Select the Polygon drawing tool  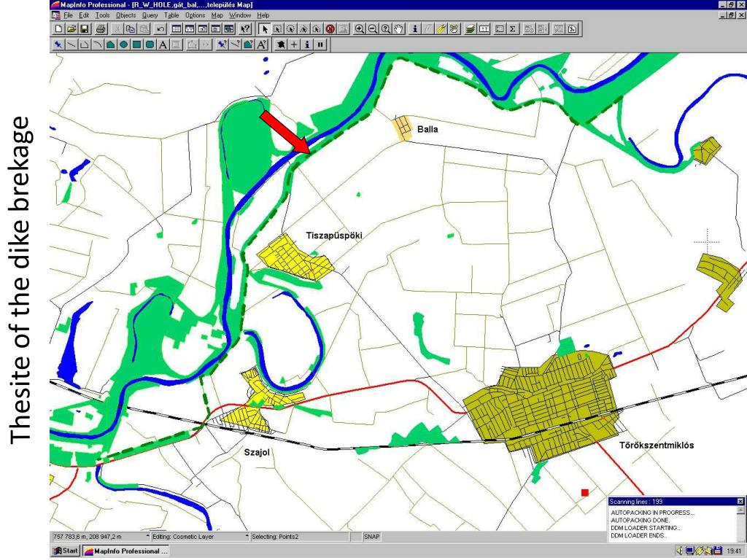click(x=111, y=44)
